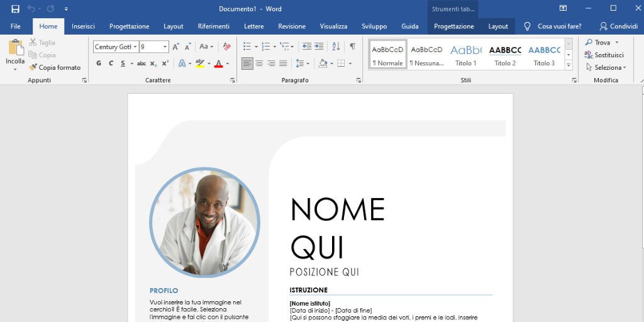Center the paragraph text
Image resolution: width=644 pixels, height=322 pixels.
tap(259, 64)
